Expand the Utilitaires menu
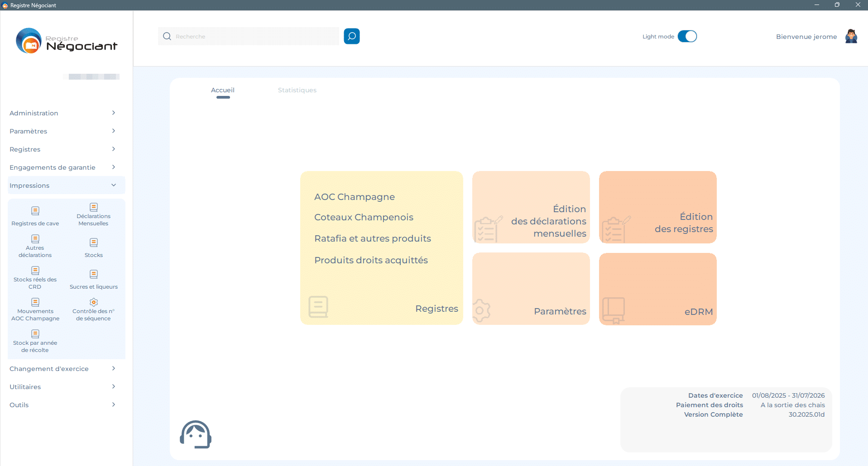The width and height of the screenshot is (868, 466). [x=62, y=387]
